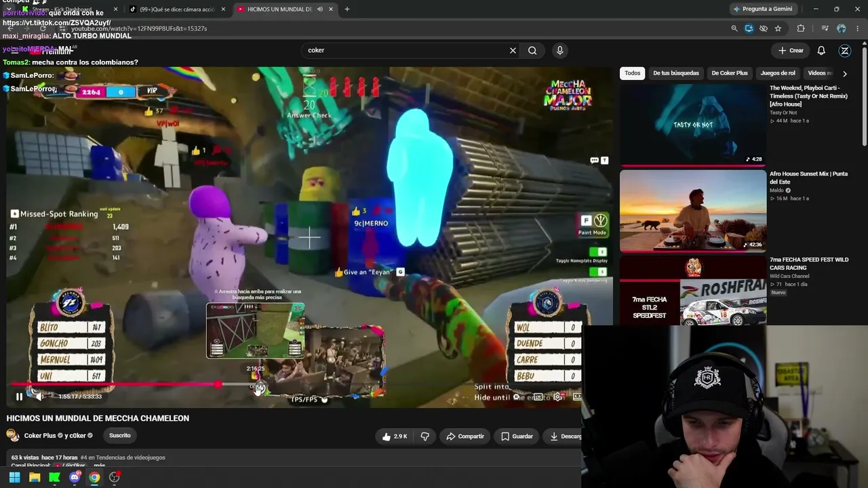Click 'Pregunta a Gemini' button
This screenshot has width=868, height=488.
click(763, 9)
